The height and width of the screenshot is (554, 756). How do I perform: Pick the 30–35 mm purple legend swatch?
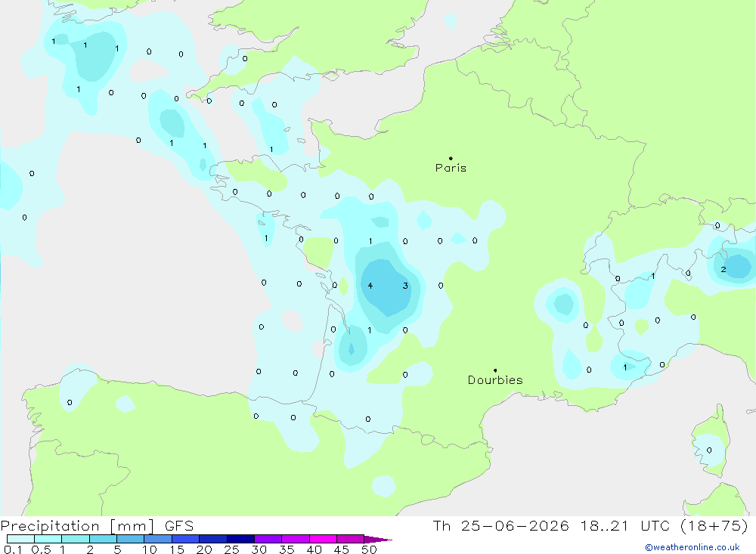pos(268,539)
